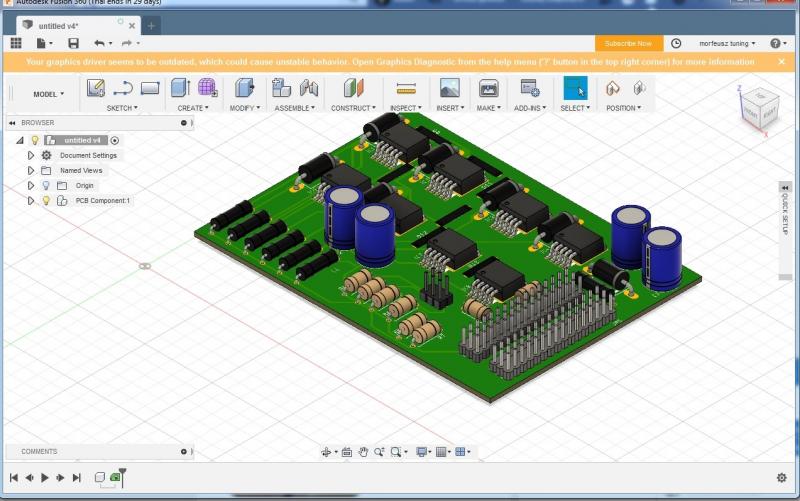Open the morfeusz tuning account menu
The image size is (800, 501).
(725, 43)
